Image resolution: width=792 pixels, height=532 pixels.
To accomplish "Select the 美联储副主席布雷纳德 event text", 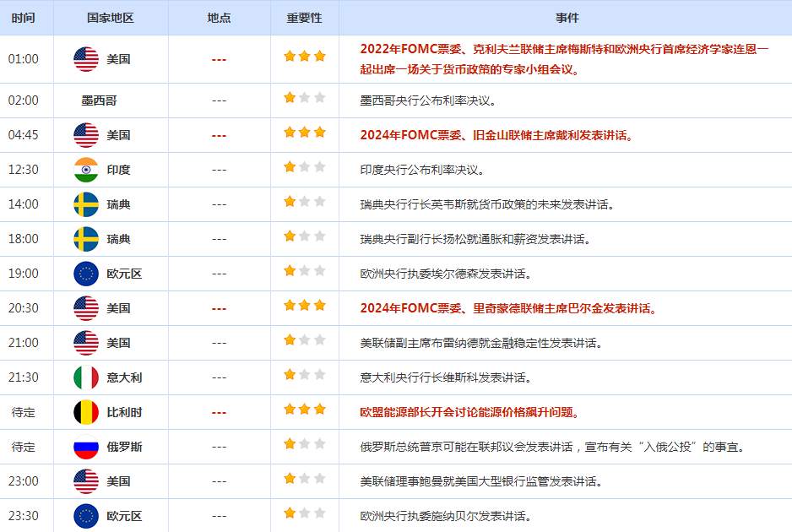I will click(481, 343).
